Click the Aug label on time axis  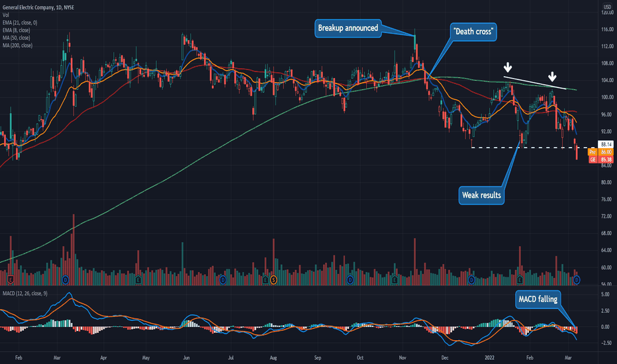(x=273, y=357)
